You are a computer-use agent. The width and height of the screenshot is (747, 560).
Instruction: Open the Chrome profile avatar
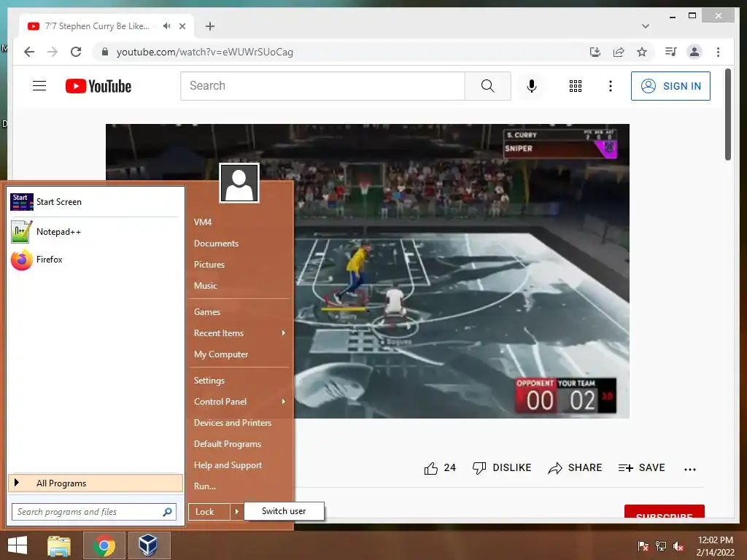click(694, 52)
